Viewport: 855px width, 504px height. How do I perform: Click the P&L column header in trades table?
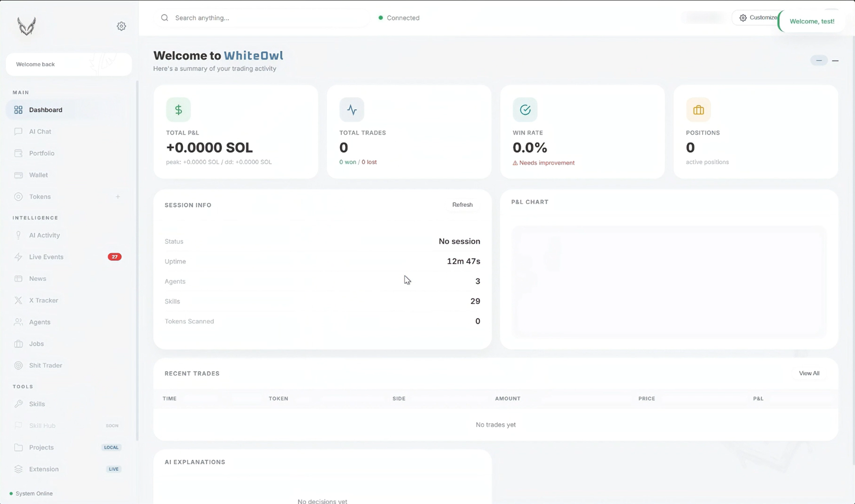tap(758, 399)
